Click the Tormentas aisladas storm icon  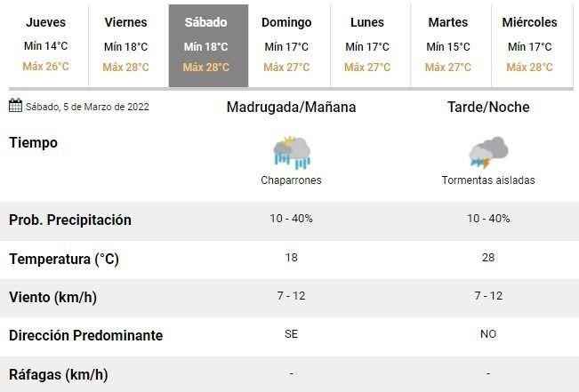[487, 152]
